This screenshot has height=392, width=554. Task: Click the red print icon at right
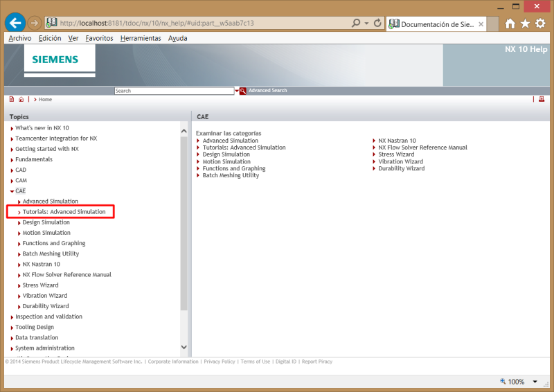[542, 99]
